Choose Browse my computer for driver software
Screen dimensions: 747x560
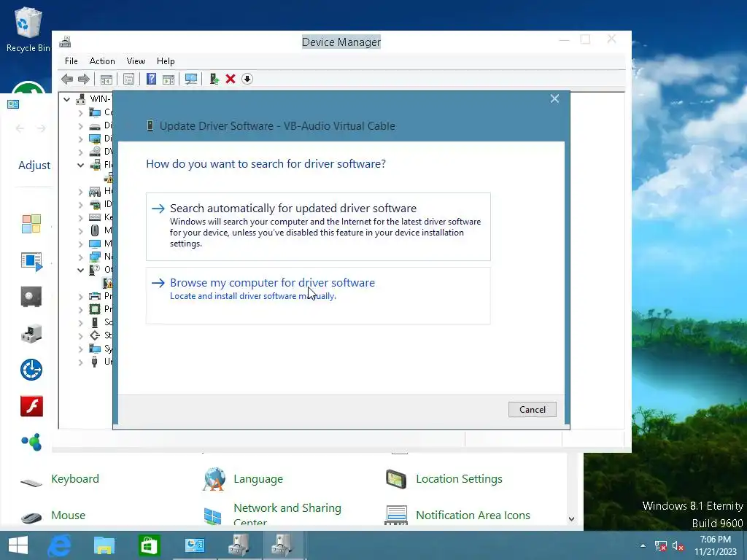point(318,296)
